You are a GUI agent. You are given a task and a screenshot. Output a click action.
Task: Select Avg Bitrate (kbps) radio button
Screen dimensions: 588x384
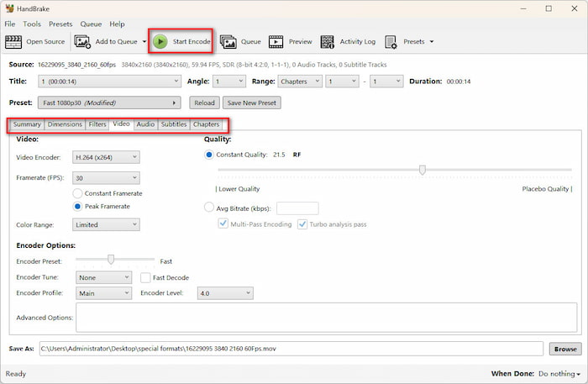(x=209, y=208)
